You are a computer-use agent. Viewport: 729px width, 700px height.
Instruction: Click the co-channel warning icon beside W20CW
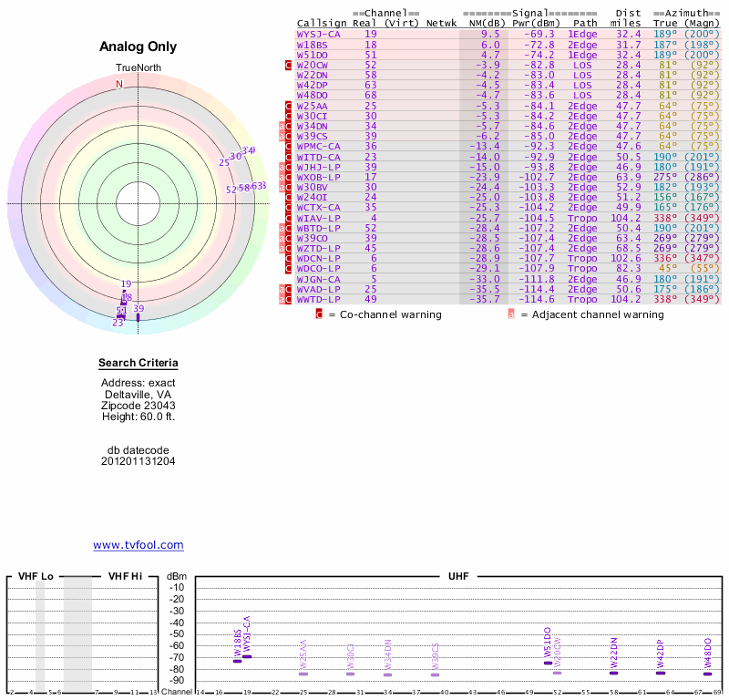coord(288,66)
